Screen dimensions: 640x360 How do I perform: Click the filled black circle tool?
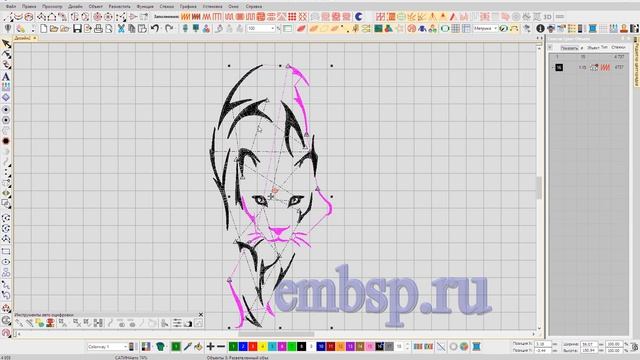pos(6,141)
